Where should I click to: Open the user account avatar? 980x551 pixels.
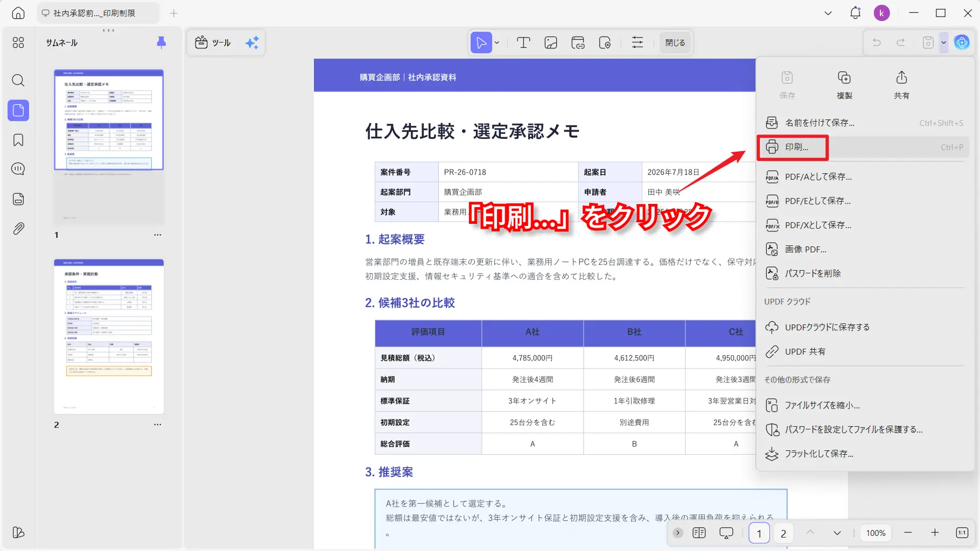click(881, 13)
